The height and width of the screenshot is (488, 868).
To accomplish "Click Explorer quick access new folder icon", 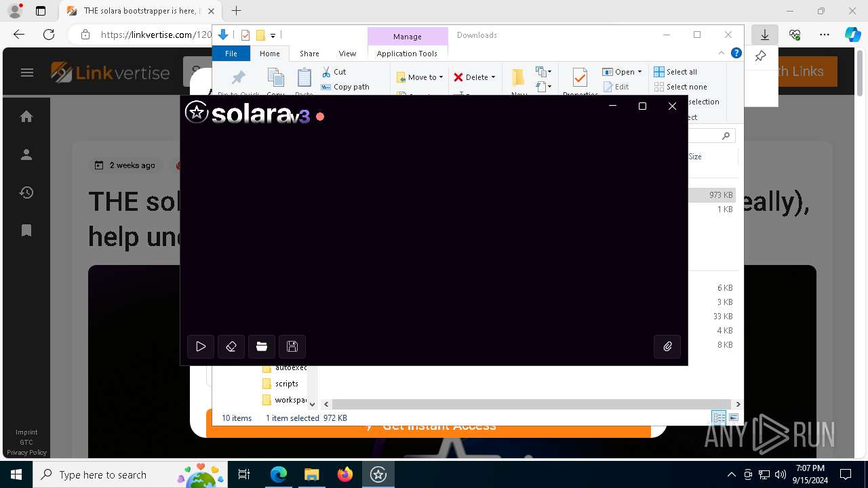I will (260, 35).
